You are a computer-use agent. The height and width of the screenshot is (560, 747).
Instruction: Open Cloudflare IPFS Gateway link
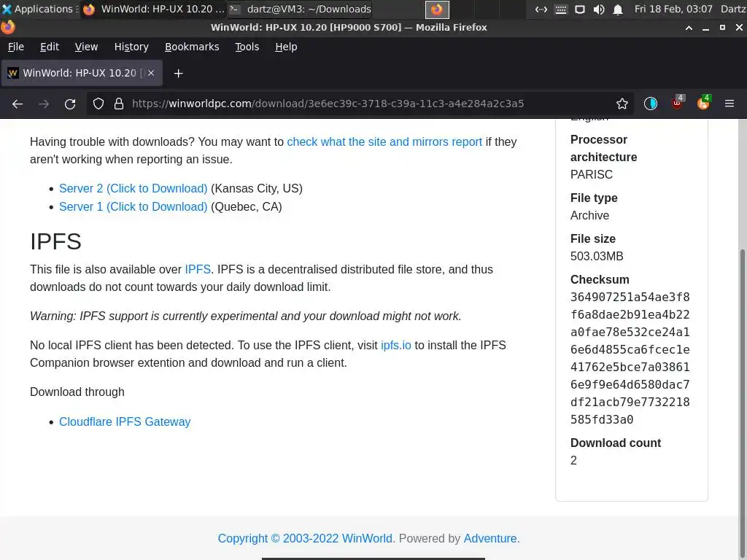click(125, 422)
